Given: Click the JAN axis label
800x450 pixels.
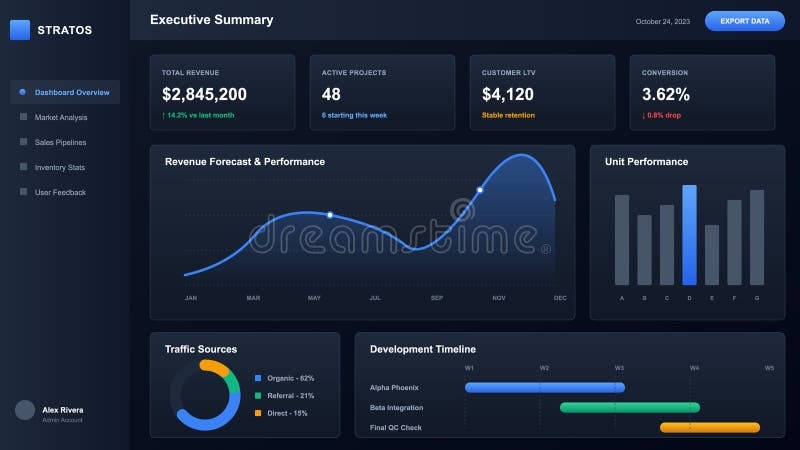Looking at the screenshot, I should (x=191, y=298).
